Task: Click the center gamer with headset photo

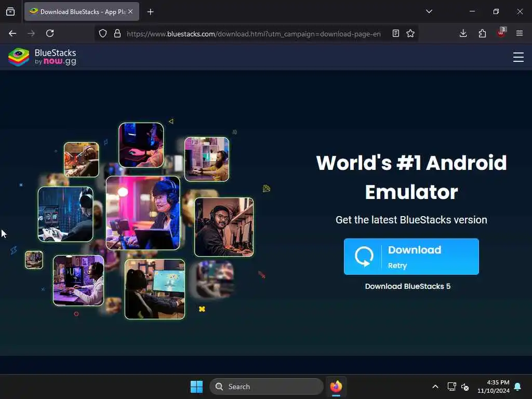Action: (x=143, y=213)
